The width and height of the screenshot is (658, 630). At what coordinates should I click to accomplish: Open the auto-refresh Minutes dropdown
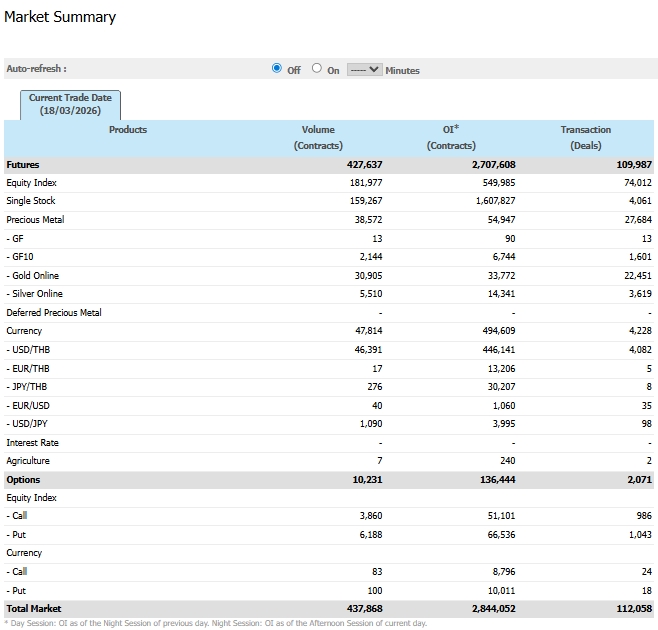pyautogui.click(x=364, y=70)
